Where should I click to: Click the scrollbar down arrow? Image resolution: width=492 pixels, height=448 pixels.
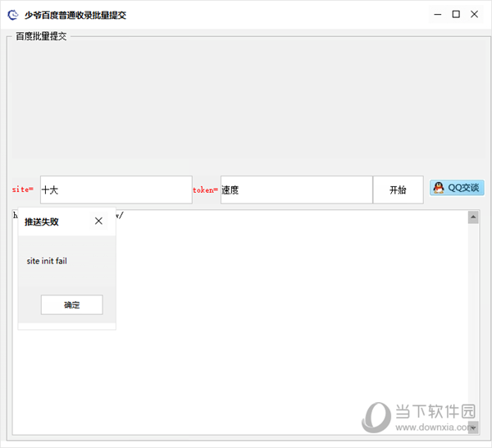click(x=473, y=427)
